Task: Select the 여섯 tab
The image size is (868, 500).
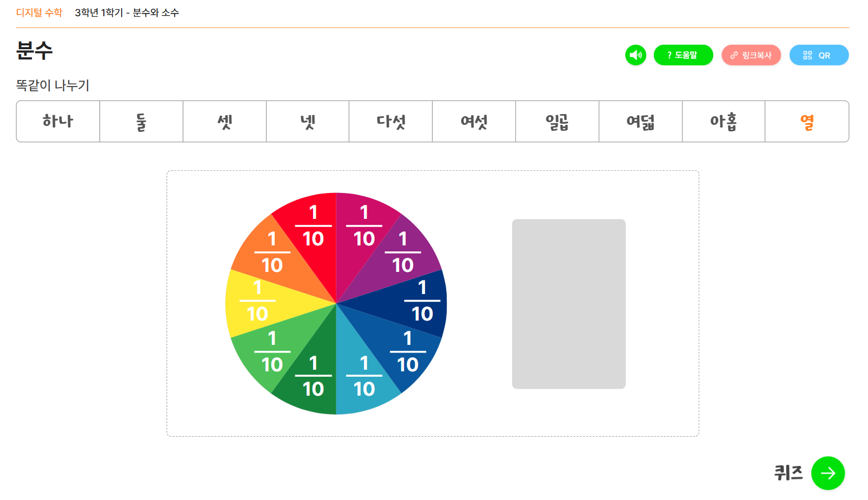Action: click(474, 122)
